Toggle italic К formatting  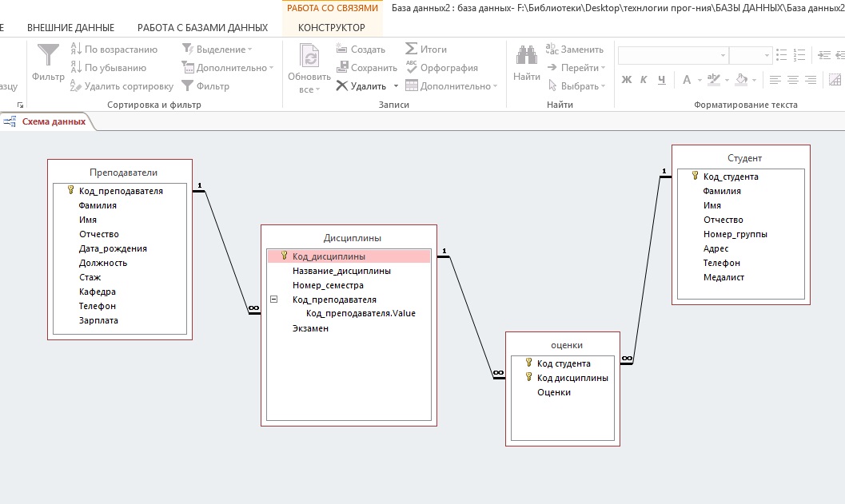644,80
